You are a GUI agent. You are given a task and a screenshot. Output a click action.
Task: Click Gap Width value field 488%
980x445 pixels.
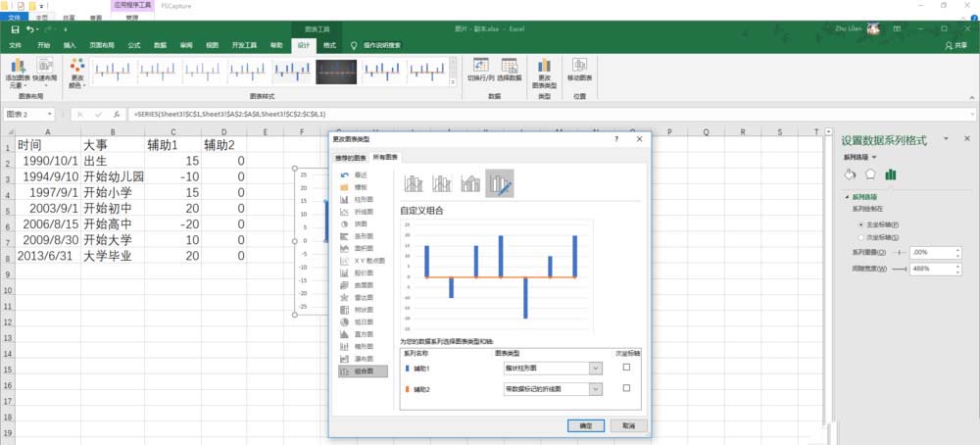931,269
